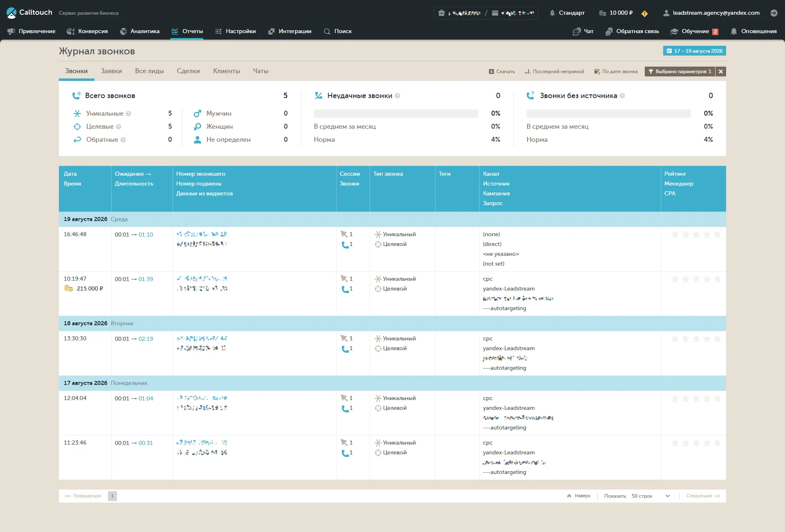Click the help icon next to Обратные
Screen dimensions: 785x532
click(x=123, y=140)
